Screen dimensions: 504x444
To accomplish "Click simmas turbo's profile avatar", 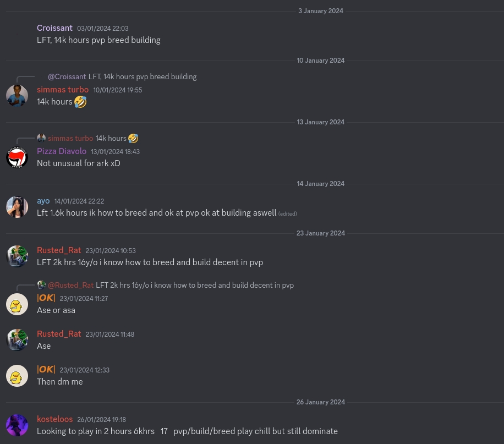I will (x=17, y=95).
